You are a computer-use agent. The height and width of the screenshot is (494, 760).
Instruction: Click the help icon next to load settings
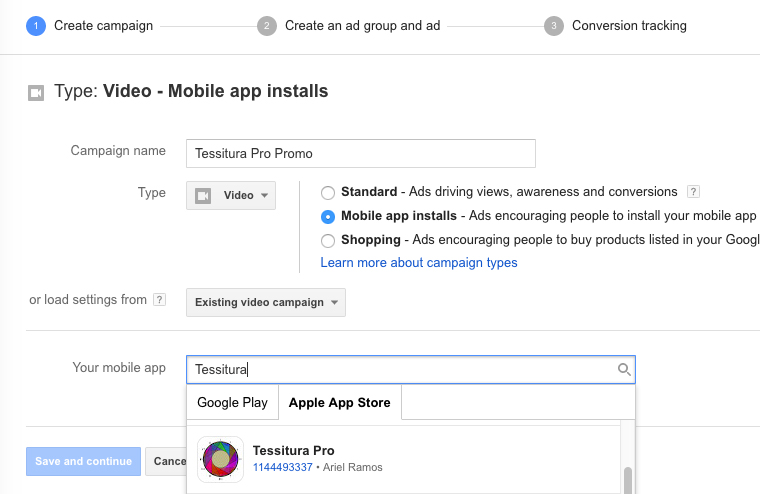pos(159,300)
